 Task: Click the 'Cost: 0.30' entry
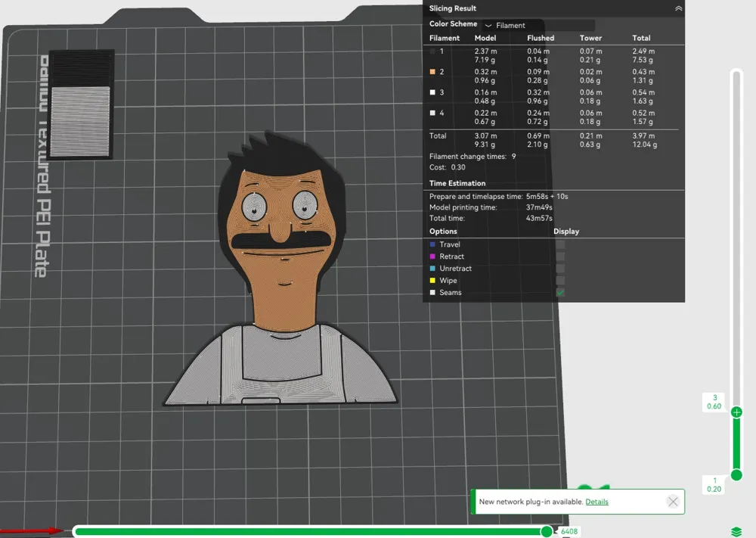point(448,167)
